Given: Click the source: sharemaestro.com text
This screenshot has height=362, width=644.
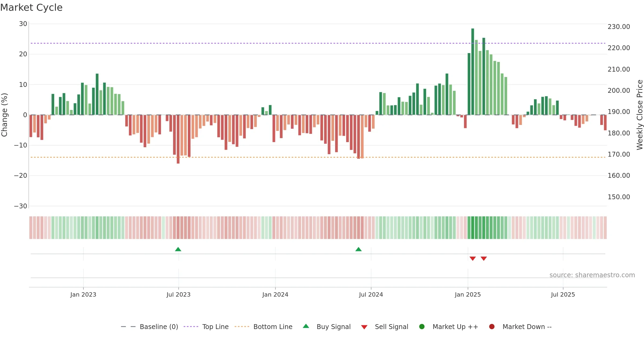Looking at the screenshot, I should pyautogui.click(x=592, y=275).
